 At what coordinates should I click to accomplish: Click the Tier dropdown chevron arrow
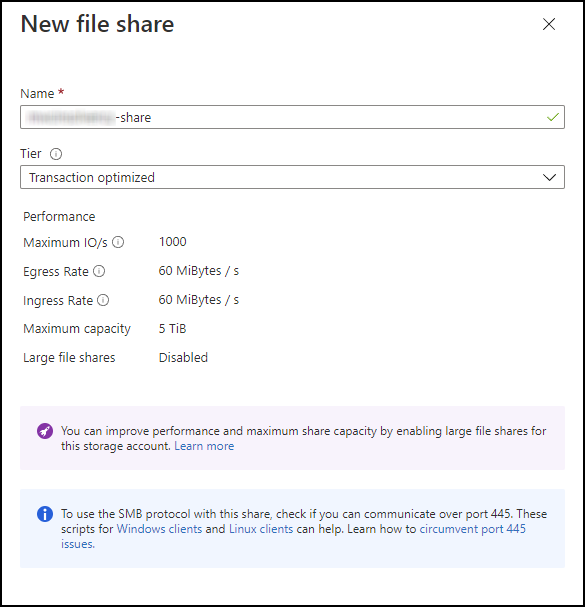pos(549,177)
